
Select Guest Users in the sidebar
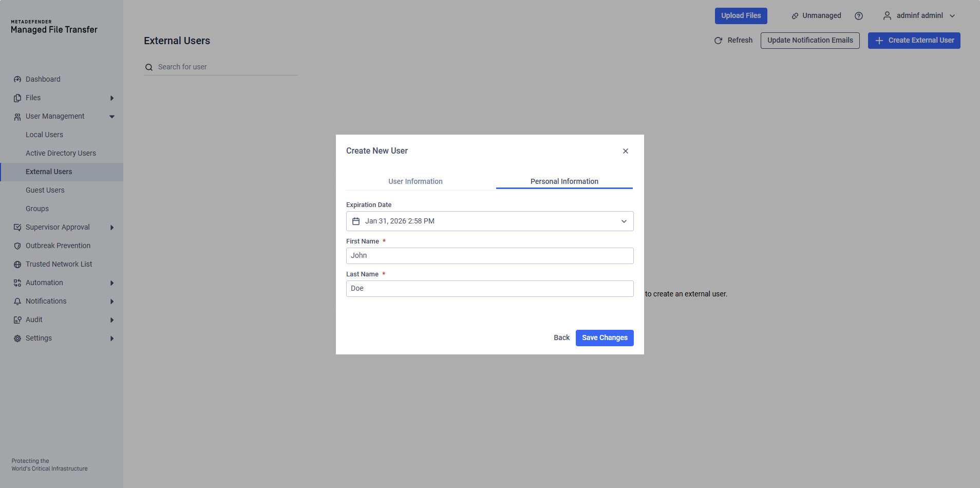pos(45,190)
